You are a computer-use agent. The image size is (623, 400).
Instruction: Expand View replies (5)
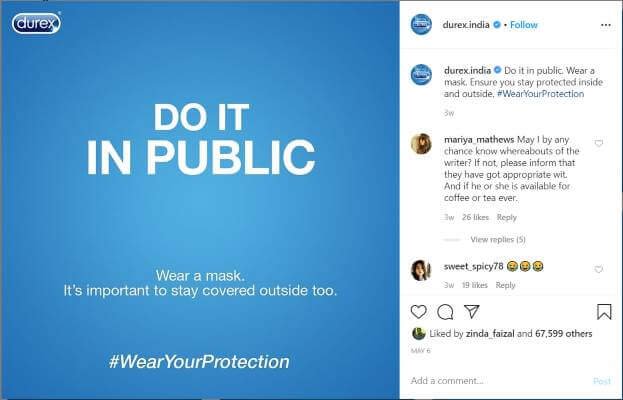point(498,239)
